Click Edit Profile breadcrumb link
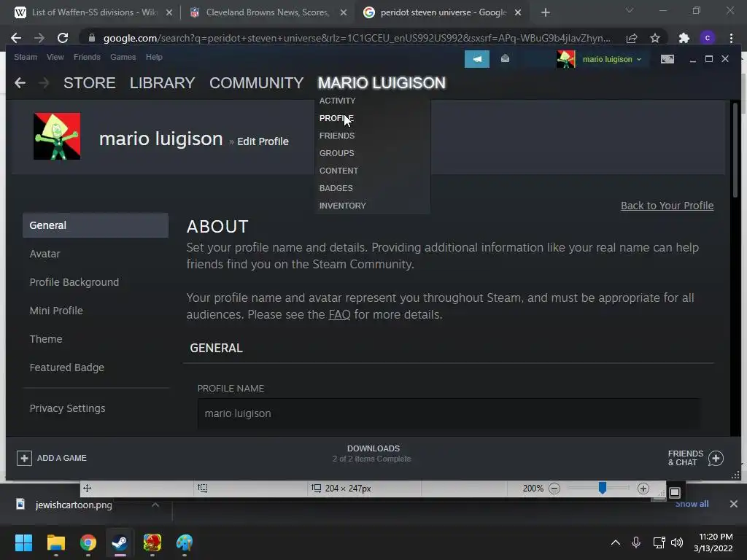The height and width of the screenshot is (560, 747). click(263, 141)
